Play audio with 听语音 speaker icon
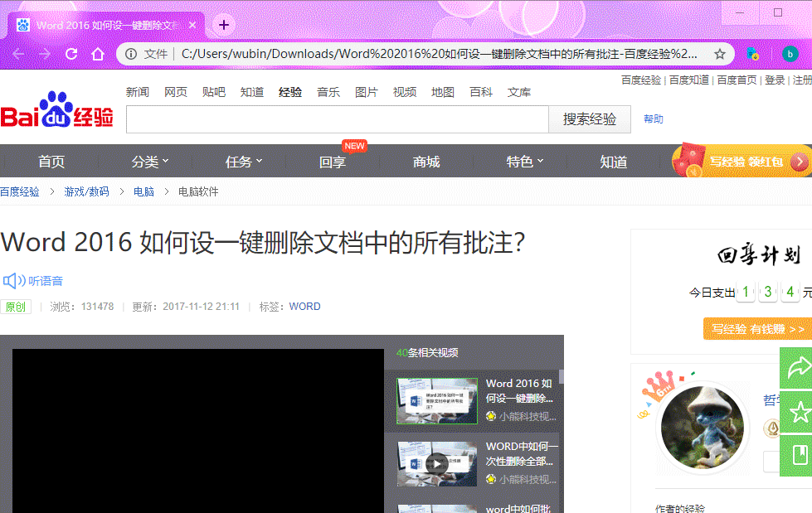The image size is (812, 513). 14,281
